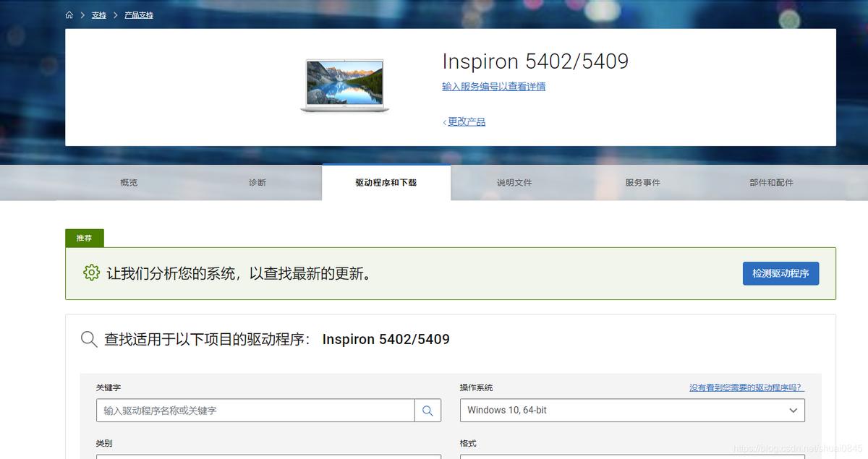
Task: Click the 没有看到您需要的驱动程序吗 link
Action: (x=744, y=387)
